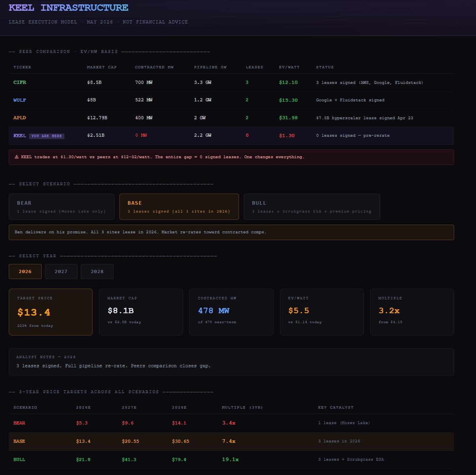Click KEEL EV/watt $1.30
This screenshot has width=476, height=475.
pos(287,136)
